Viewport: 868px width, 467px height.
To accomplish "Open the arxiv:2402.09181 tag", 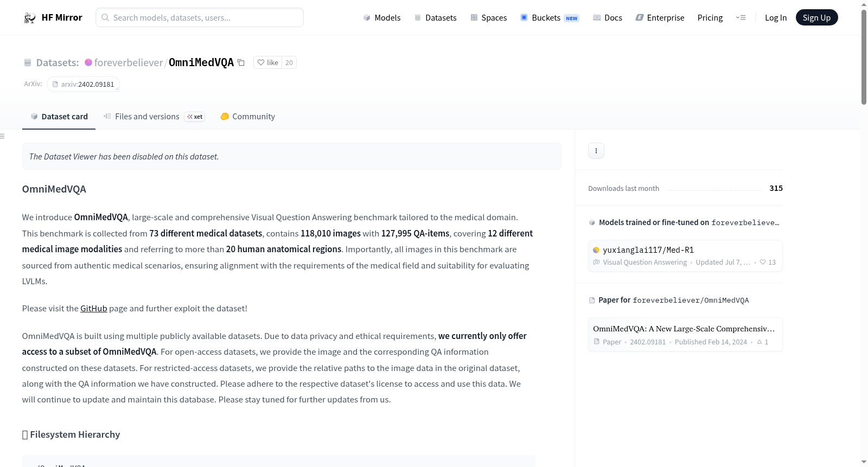I will (x=83, y=84).
